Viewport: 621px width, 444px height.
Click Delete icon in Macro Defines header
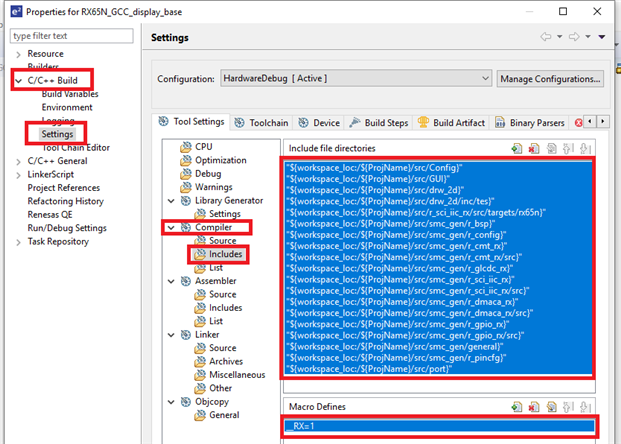[533, 407]
